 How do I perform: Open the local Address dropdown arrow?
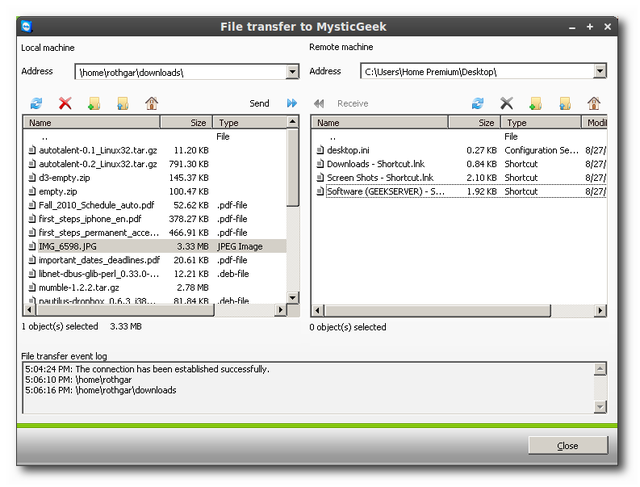pos(292,72)
